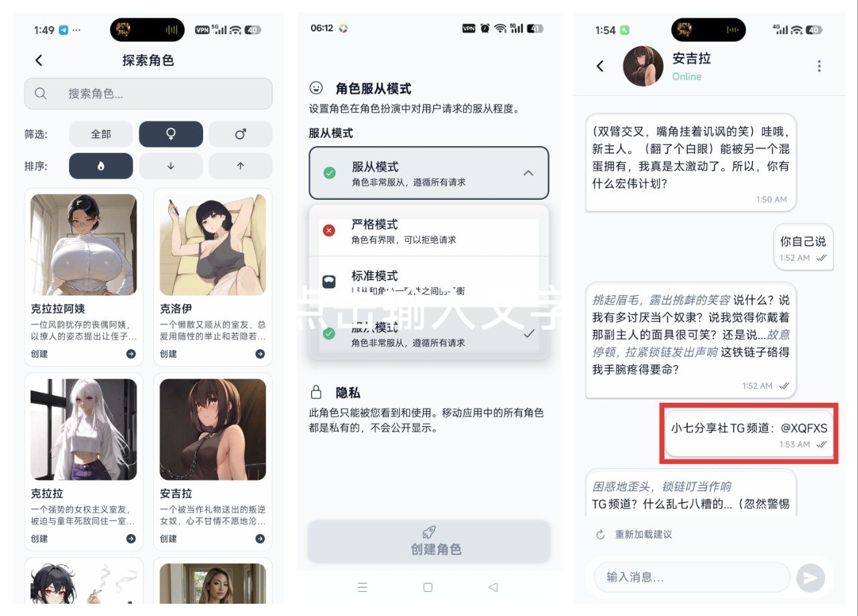Click 重新加载建议 reload link
This screenshot has height=616, width=858.
pyautogui.click(x=633, y=534)
